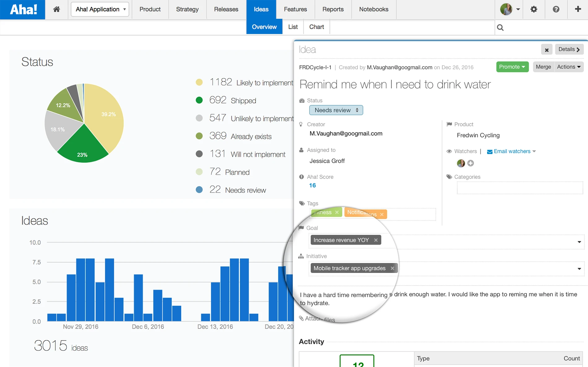Open the Actions dropdown
The image size is (588, 367).
coord(569,67)
